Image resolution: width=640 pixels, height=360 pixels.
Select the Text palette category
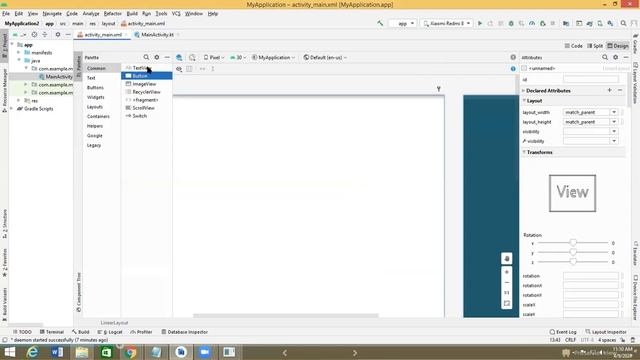91,78
